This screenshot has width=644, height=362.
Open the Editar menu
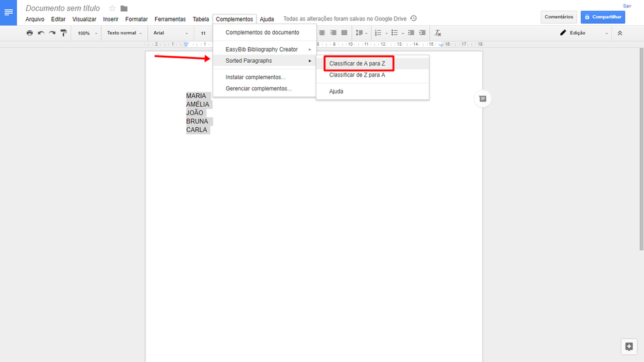58,20
